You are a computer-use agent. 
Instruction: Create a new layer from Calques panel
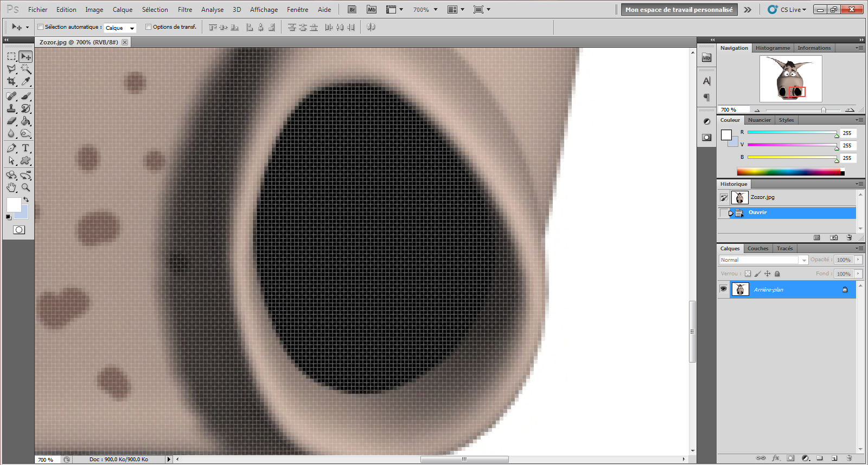tap(834, 458)
